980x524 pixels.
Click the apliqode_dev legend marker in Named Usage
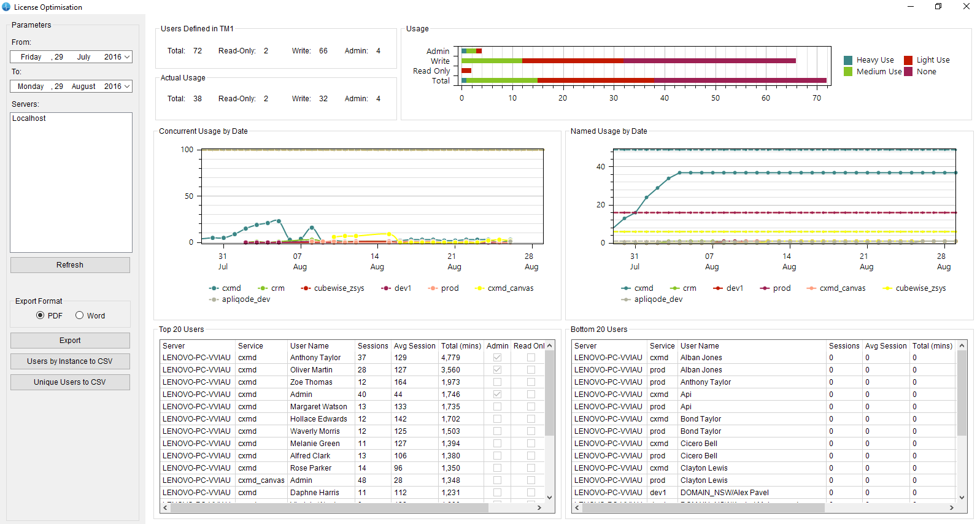click(626, 299)
